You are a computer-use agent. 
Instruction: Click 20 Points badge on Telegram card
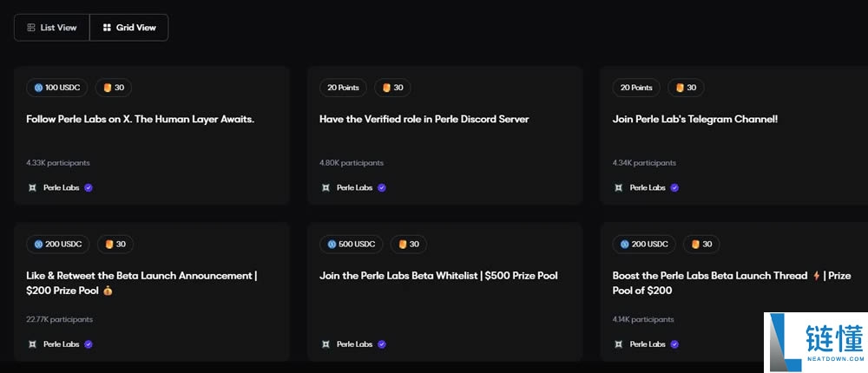click(x=636, y=88)
